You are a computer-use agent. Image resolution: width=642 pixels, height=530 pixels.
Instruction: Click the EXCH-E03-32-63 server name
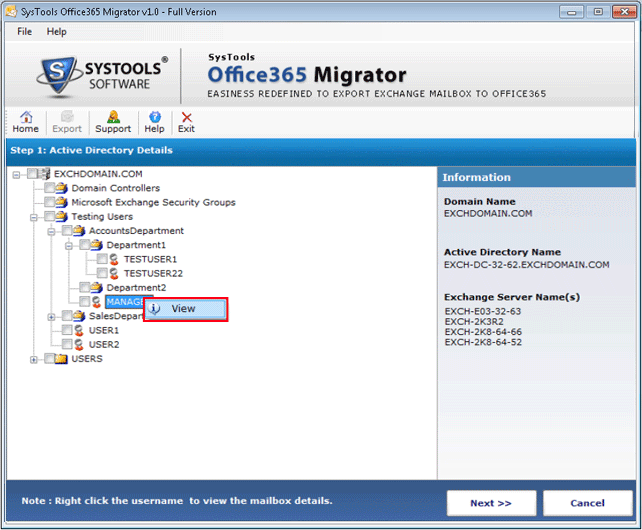pos(483,311)
